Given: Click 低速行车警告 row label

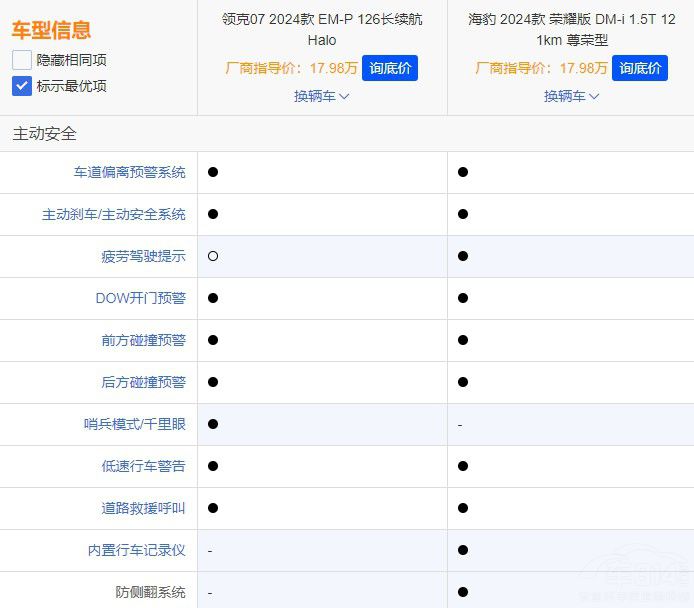Looking at the screenshot, I should tap(143, 466).
